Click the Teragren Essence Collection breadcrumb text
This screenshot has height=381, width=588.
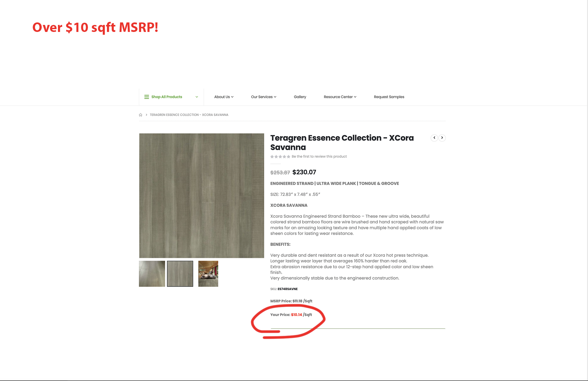point(189,115)
